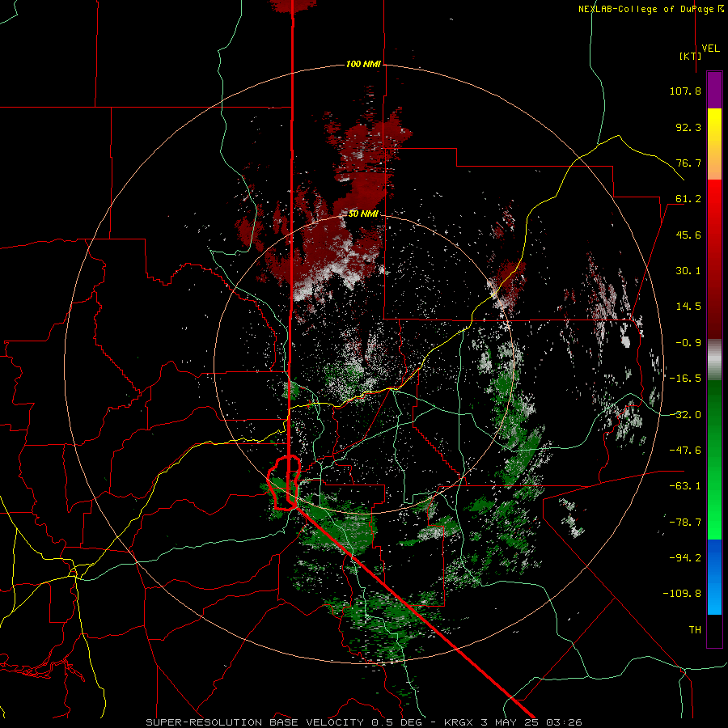Image resolution: width=728 pixels, height=728 pixels.
Task: Click the 107.8 velocity scale value
Action: click(685, 91)
